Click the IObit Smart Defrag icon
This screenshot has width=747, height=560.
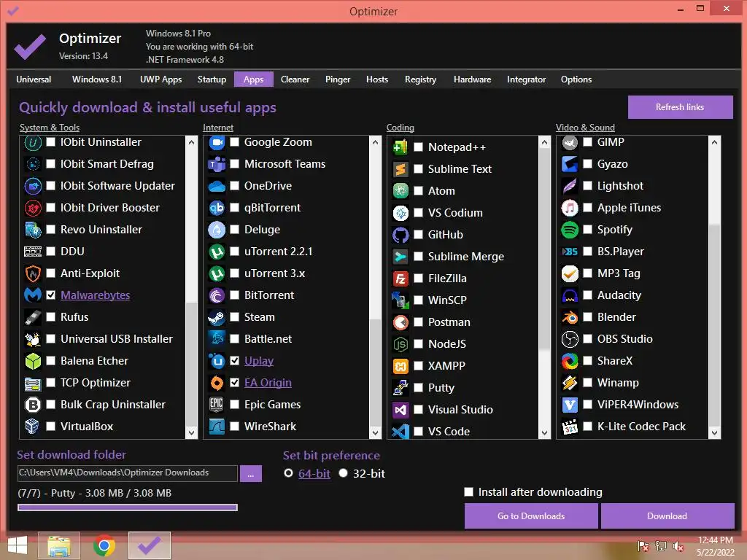tap(33, 164)
